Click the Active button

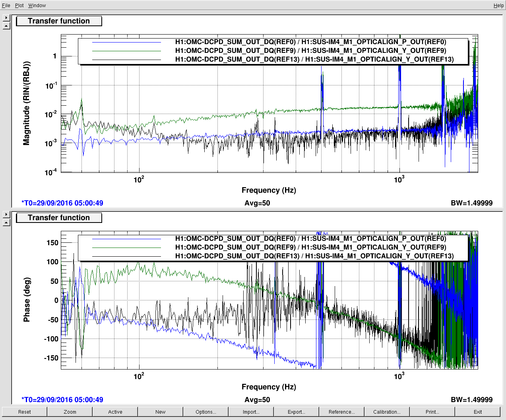[x=115, y=412]
